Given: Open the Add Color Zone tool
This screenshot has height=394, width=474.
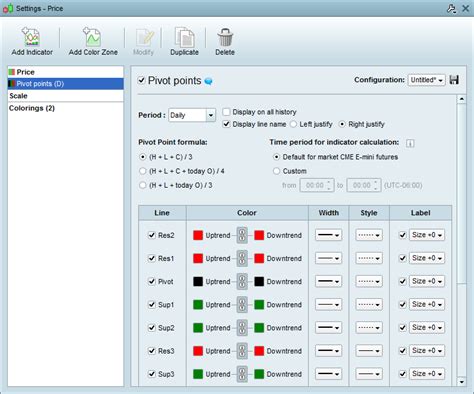Looking at the screenshot, I should 93,41.
